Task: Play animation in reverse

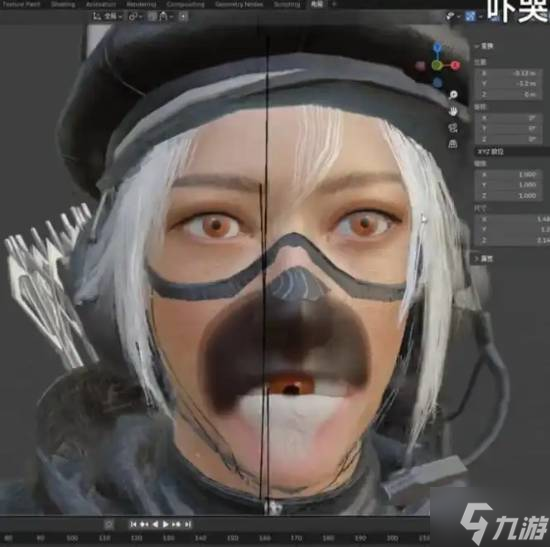Action: point(155,525)
